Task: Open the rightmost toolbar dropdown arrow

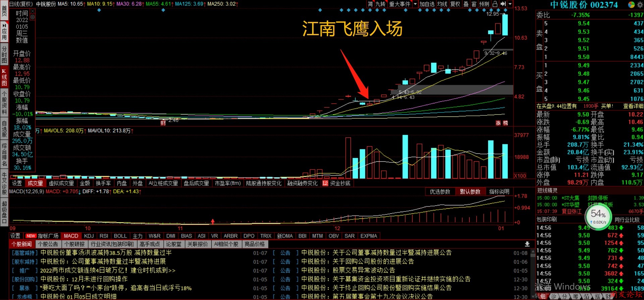Action: (x=510, y=4)
